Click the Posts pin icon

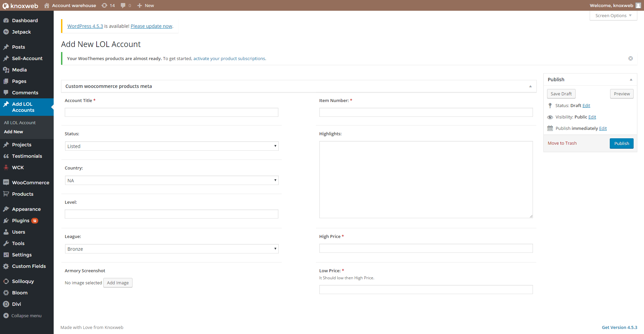click(6, 47)
